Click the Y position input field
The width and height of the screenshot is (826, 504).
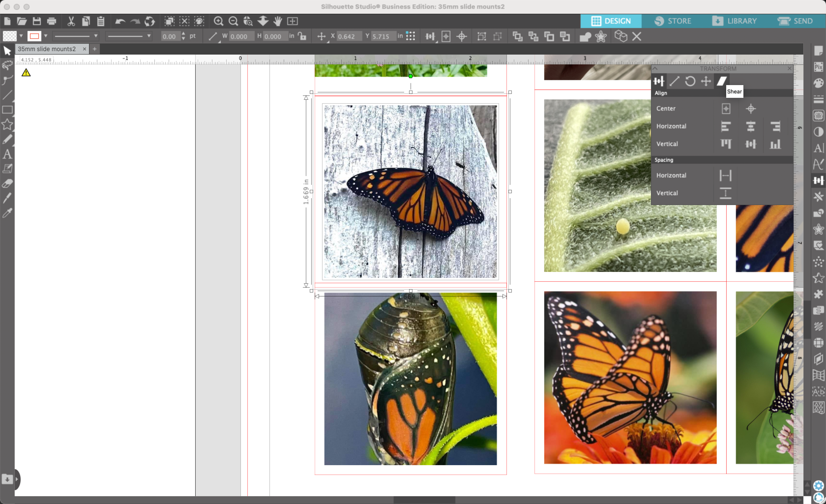(383, 36)
